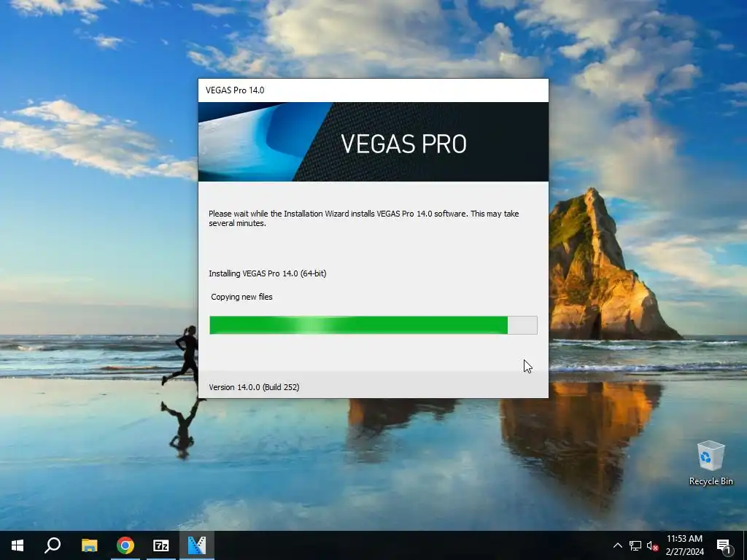
Task: Open the Windows Start menu
Action: 18,545
